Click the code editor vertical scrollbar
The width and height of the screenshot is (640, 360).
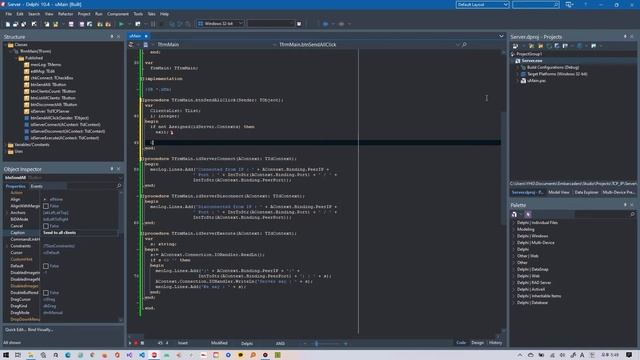click(503, 168)
